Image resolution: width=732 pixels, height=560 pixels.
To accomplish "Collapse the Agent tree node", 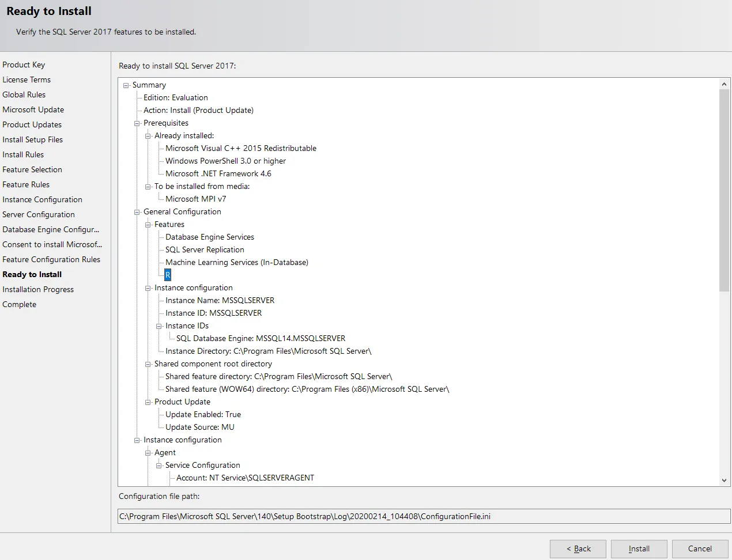I will (148, 453).
